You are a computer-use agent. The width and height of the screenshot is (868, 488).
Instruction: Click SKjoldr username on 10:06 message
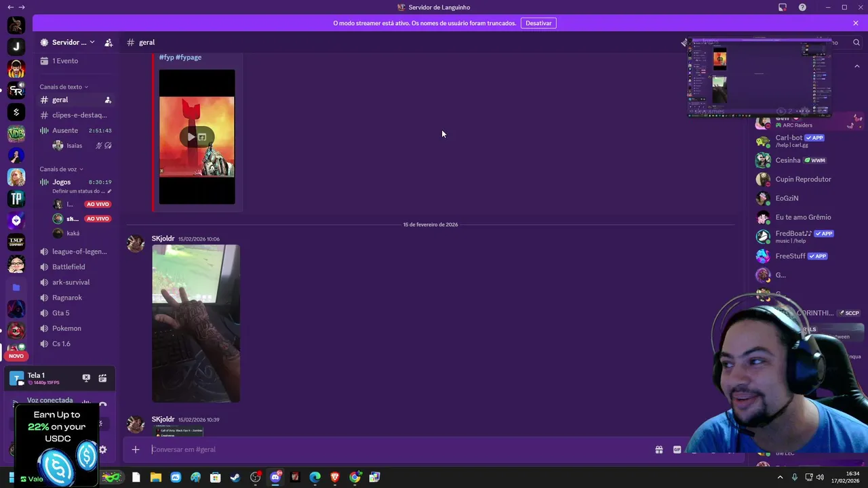[x=163, y=239]
